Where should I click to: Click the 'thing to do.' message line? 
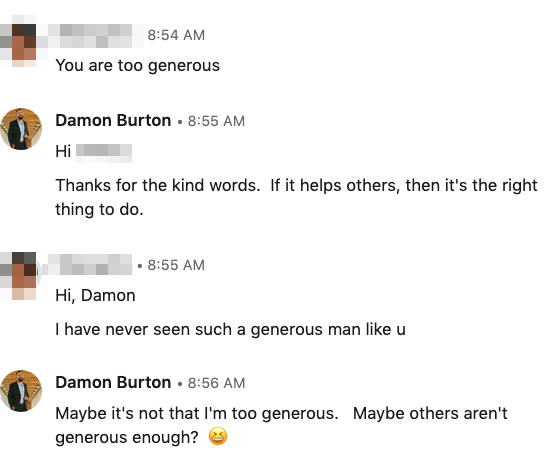point(99,210)
